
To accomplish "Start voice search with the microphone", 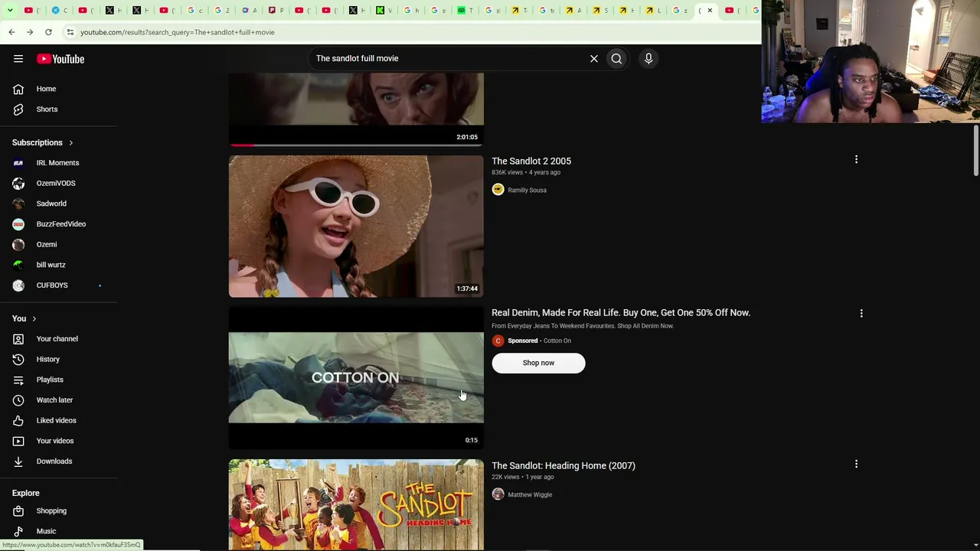I will tap(648, 59).
